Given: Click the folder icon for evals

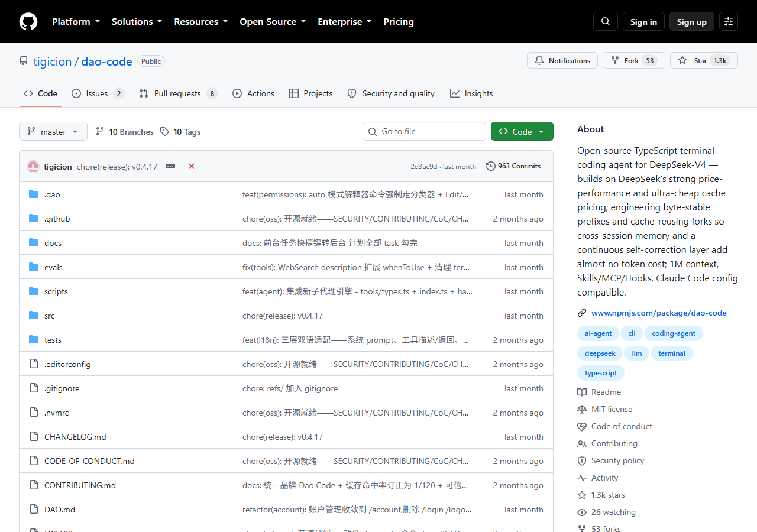Looking at the screenshot, I should (34, 267).
